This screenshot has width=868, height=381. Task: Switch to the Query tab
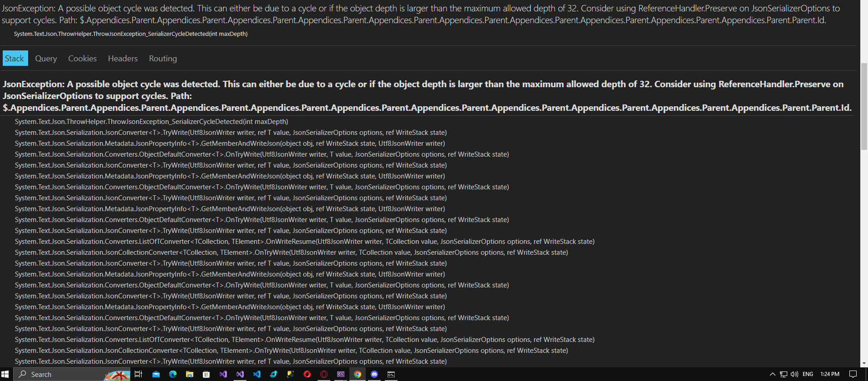click(46, 58)
